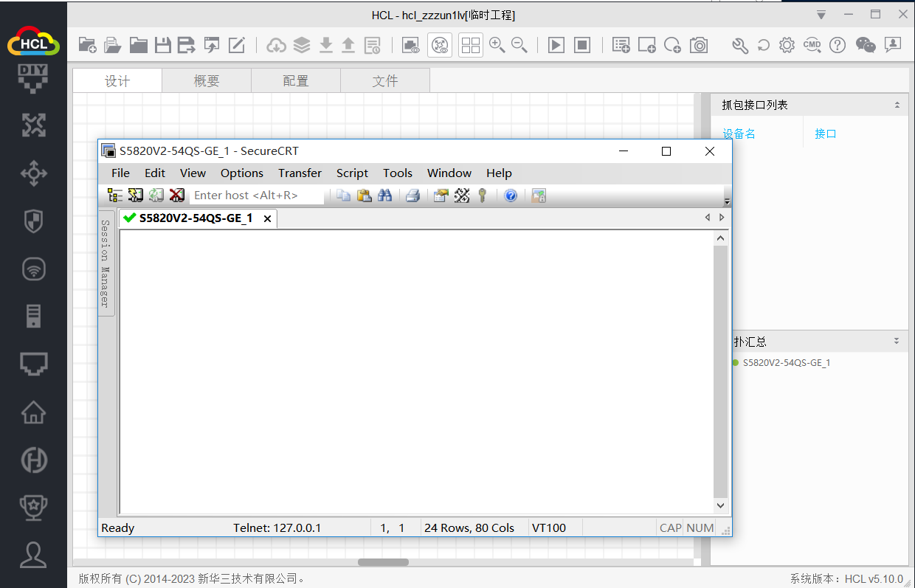Open the vertical Session Manager panel tab
The image size is (915, 588).
(x=106, y=263)
